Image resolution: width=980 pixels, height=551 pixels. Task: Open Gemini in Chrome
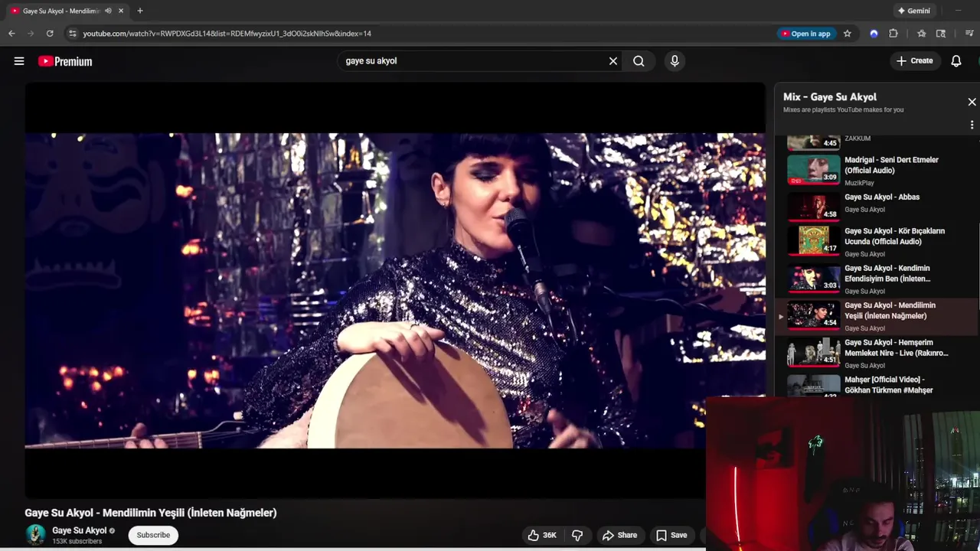(x=913, y=11)
